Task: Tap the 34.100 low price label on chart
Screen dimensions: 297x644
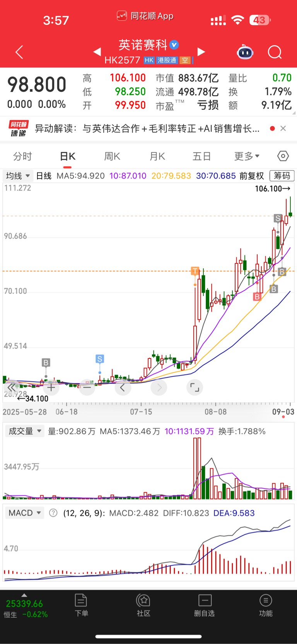Action: pyautogui.click(x=33, y=398)
